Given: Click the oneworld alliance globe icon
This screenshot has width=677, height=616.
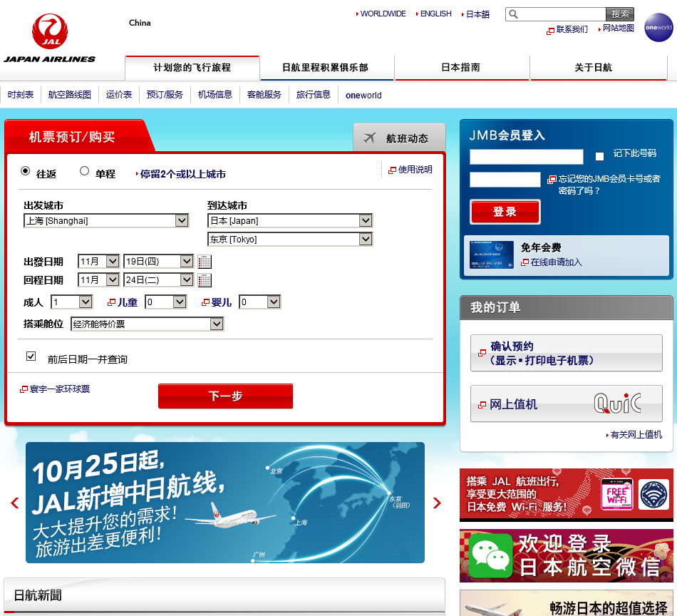Looking at the screenshot, I should click(x=658, y=28).
